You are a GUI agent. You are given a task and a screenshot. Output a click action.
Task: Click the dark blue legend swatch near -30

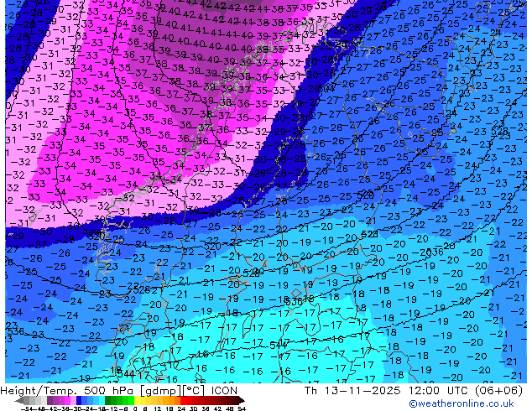pos(79,401)
